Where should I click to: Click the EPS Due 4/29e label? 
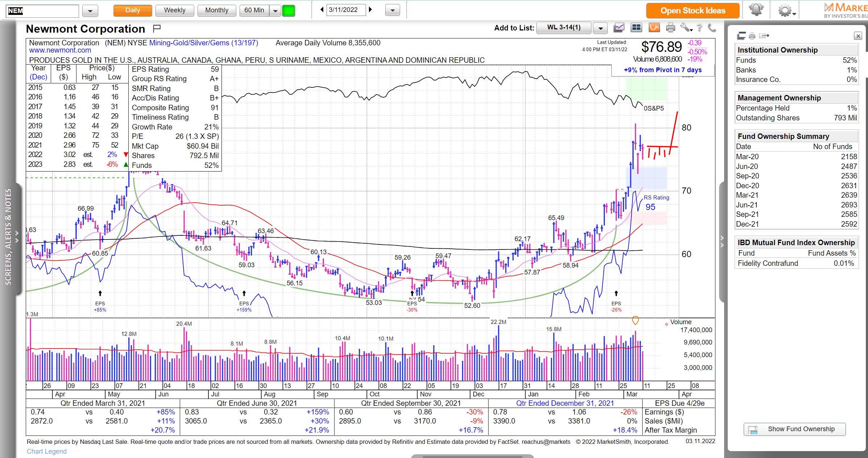[x=680, y=403]
